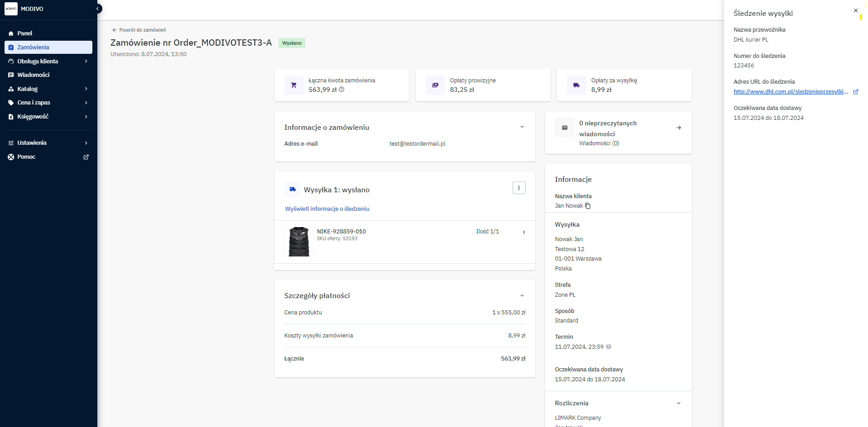Click carrier name DHL kurier PL
The width and height of the screenshot is (868, 427).
(751, 40)
